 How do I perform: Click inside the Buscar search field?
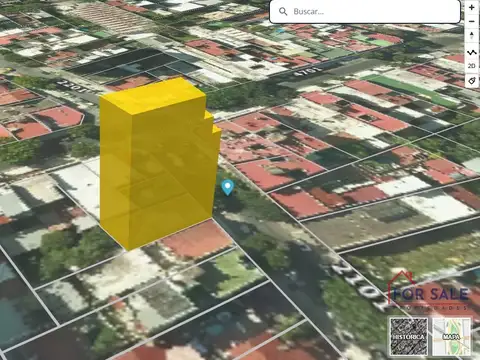(365, 12)
